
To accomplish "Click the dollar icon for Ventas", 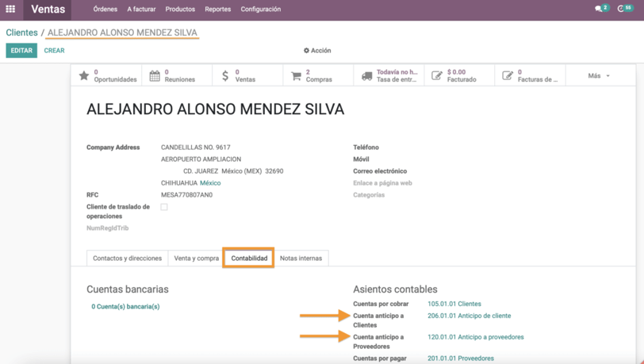I will coord(225,75).
